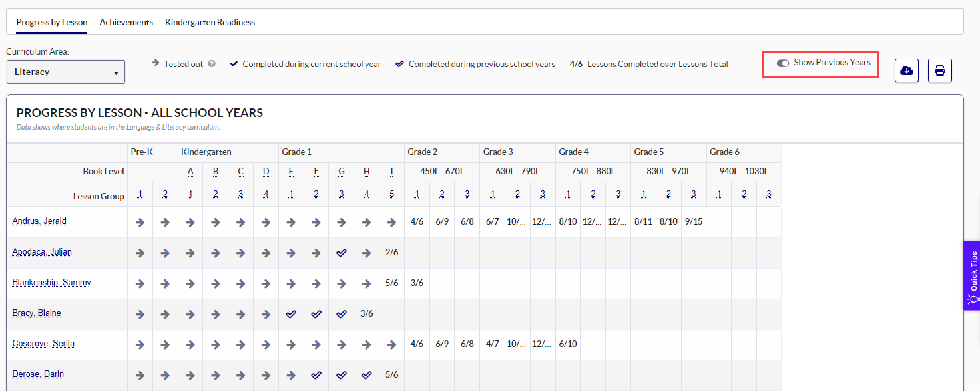The width and height of the screenshot is (980, 391).
Task: Click Book Level F link
Action: 316,172
